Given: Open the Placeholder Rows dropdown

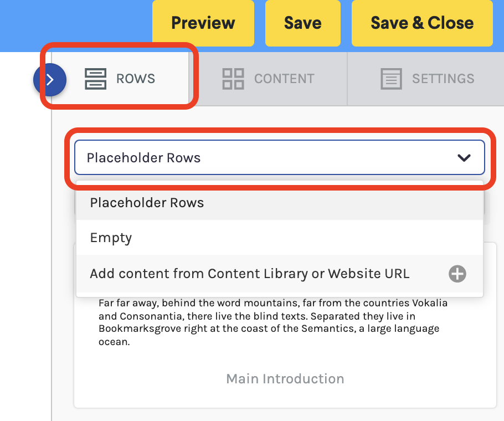Looking at the screenshot, I should click(279, 157).
